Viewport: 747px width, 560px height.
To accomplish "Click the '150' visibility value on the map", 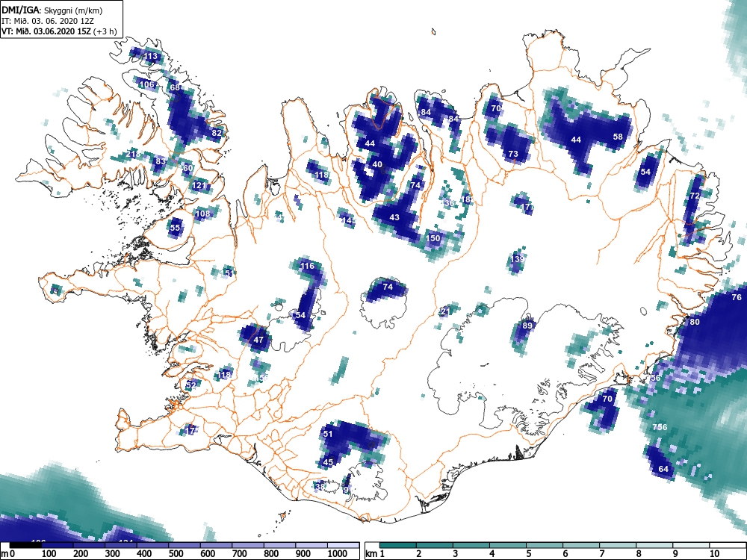I will [x=433, y=238].
